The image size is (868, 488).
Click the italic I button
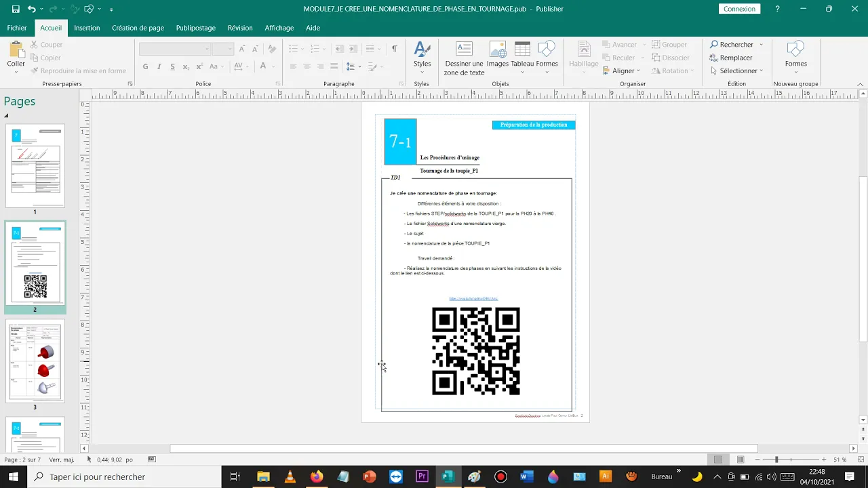(159, 66)
